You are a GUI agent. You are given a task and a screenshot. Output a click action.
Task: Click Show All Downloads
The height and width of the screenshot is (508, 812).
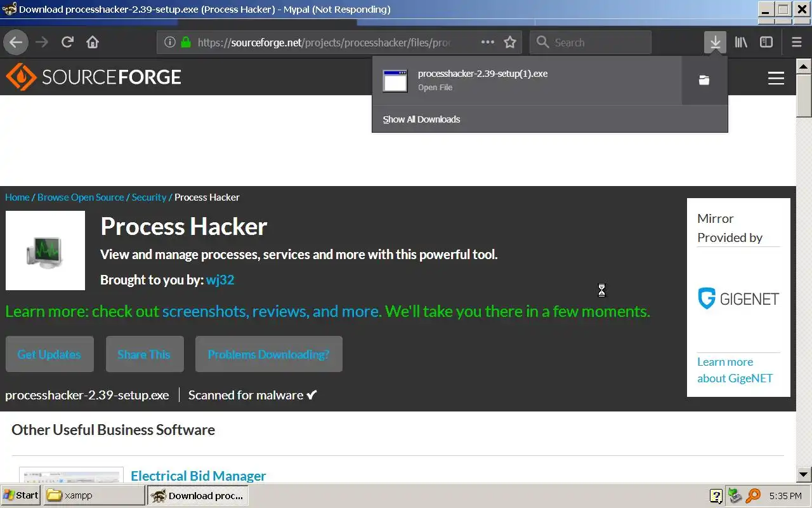click(421, 119)
